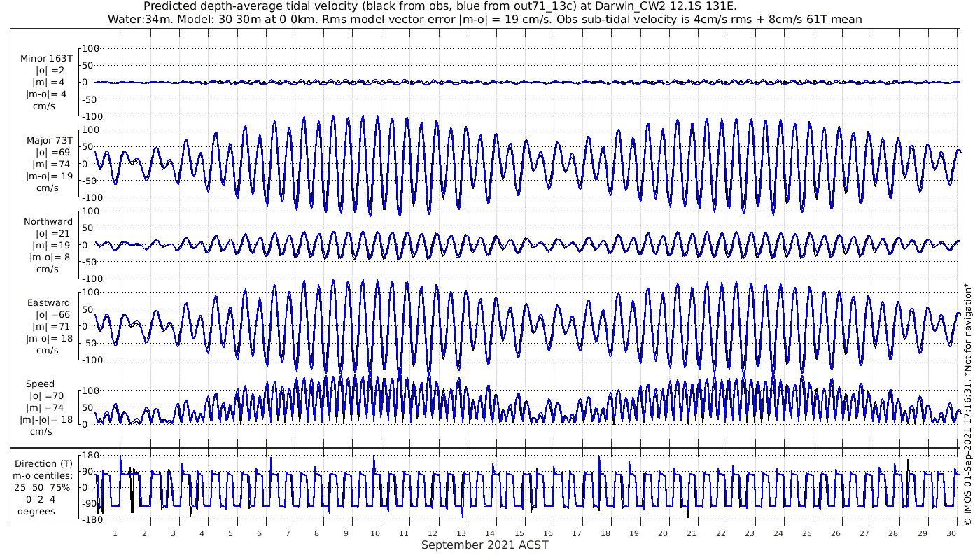980x560 pixels.
Task: Click the 'September 2021 ACST' axis title
Action: (x=484, y=545)
